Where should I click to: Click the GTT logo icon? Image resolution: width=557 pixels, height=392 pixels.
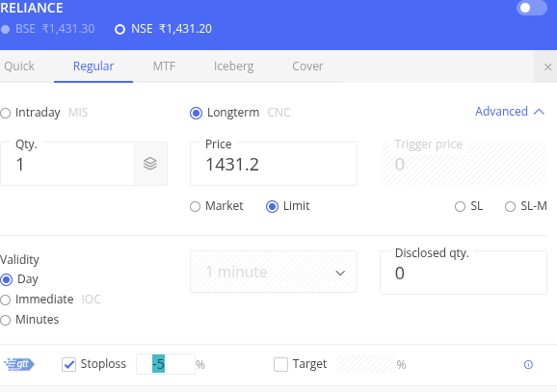coord(19,364)
